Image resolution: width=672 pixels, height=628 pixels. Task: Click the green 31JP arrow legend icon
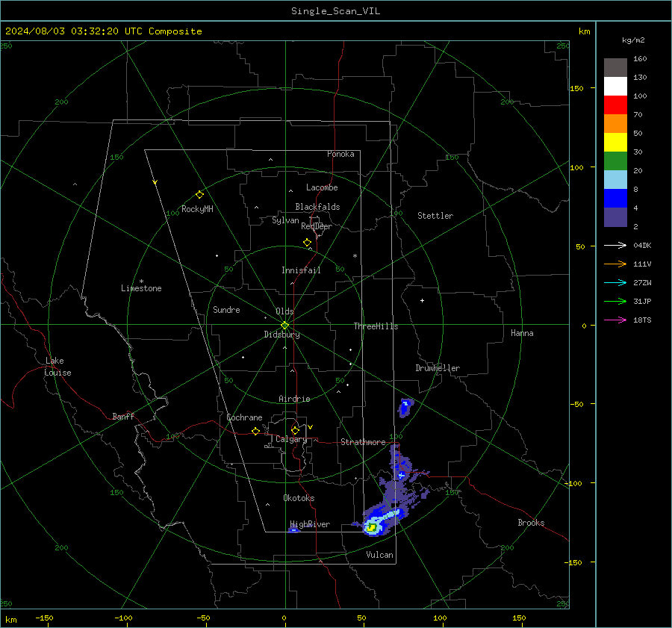tap(615, 302)
